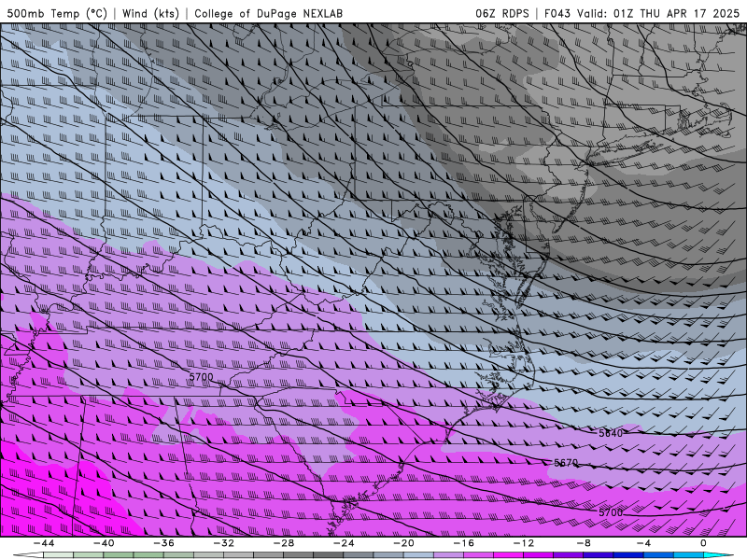Click the -40 color scale label

[104, 543]
